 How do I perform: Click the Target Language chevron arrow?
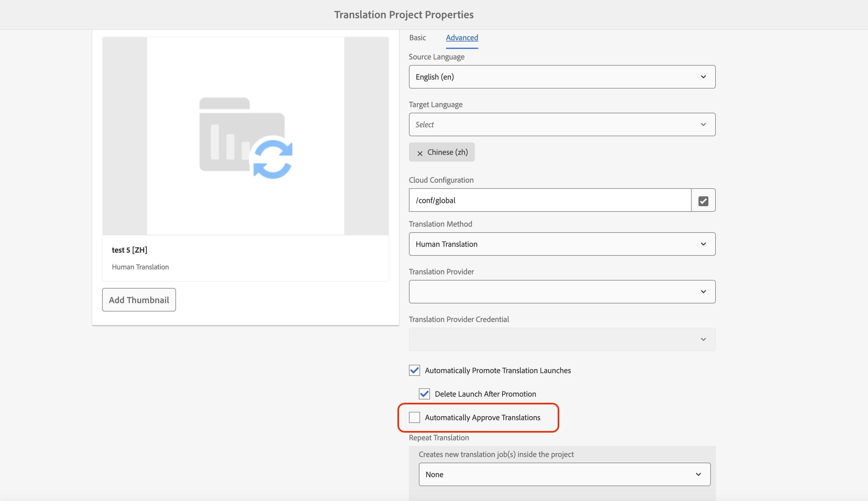click(x=703, y=124)
